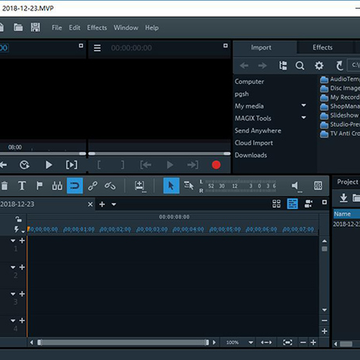Open the Effects menu in menu bar

click(97, 28)
